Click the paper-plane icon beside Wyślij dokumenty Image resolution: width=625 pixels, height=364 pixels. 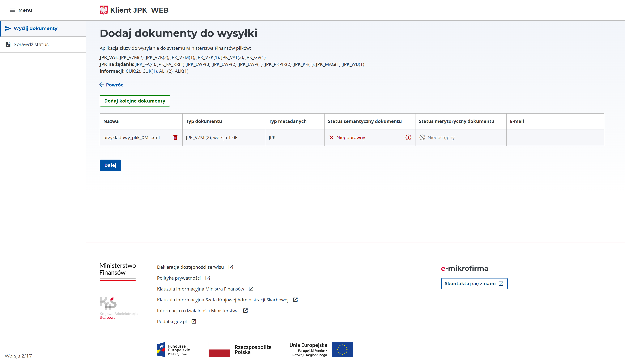pos(8,28)
